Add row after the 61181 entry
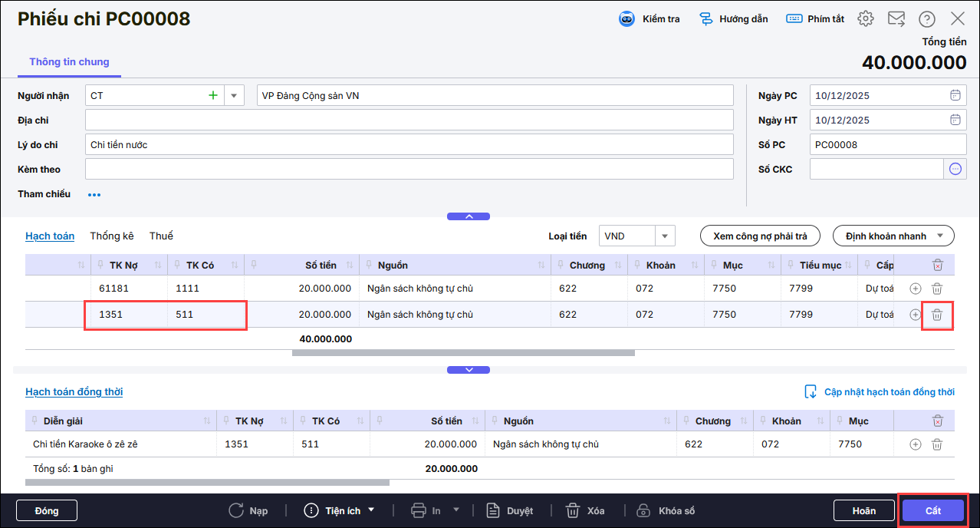The image size is (980, 528). click(x=915, y=289)
